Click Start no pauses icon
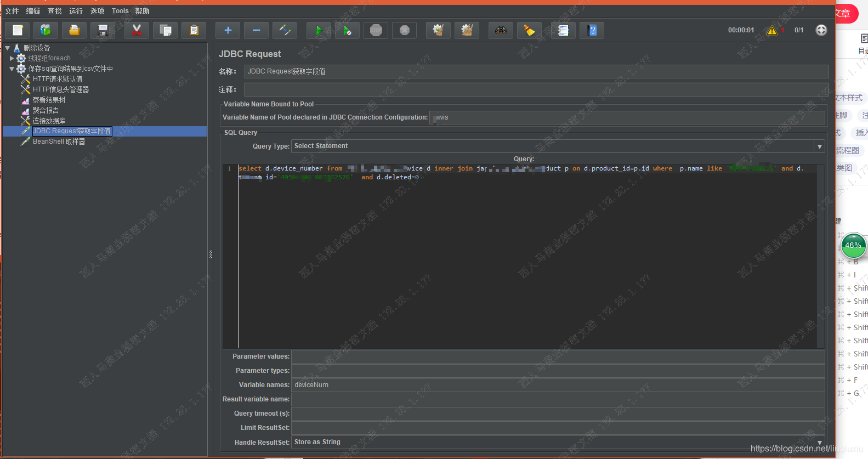 click(x=348, y=30)
